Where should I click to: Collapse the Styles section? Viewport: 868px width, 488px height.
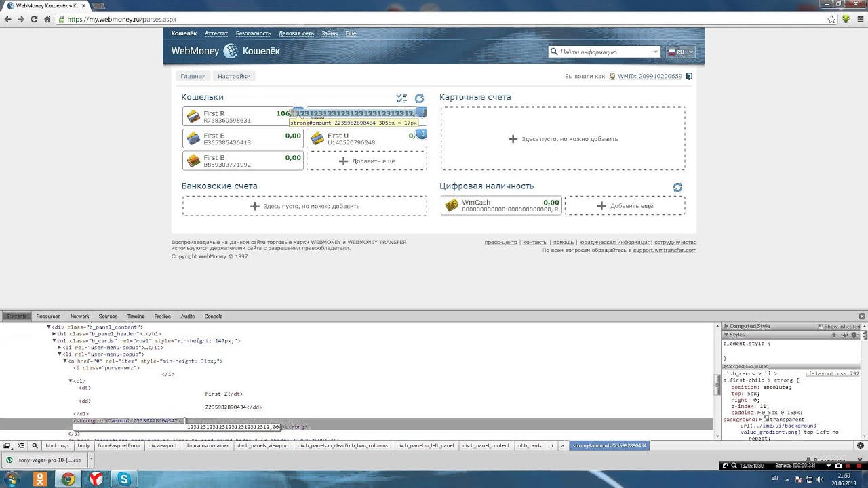tap(726, 335)
